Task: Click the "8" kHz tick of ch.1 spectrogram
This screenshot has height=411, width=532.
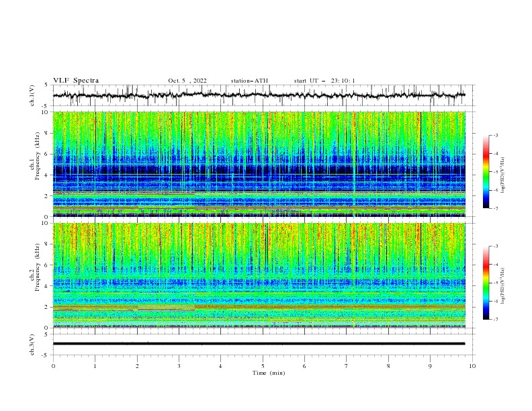Action: tap(47, 133)
